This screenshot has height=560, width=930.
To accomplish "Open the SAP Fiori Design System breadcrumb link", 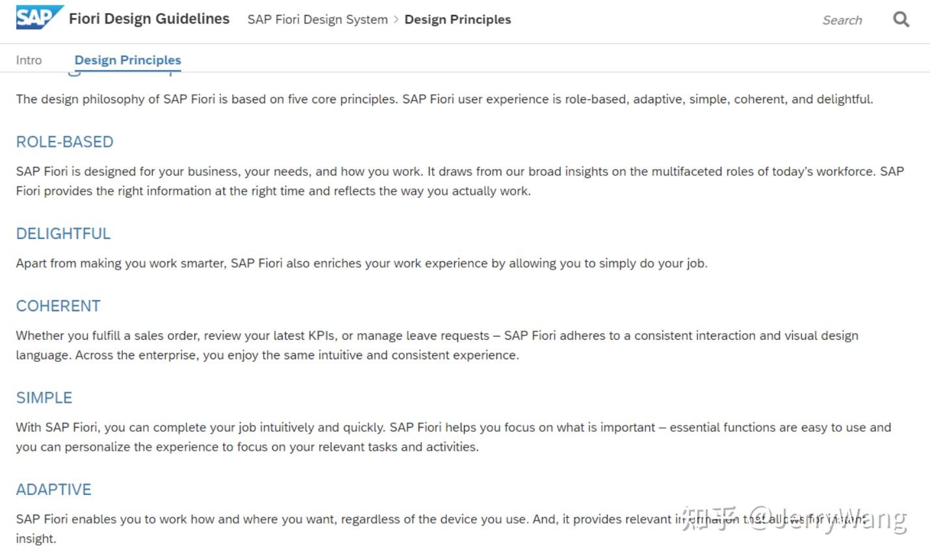I will click(x=317, y=19).
